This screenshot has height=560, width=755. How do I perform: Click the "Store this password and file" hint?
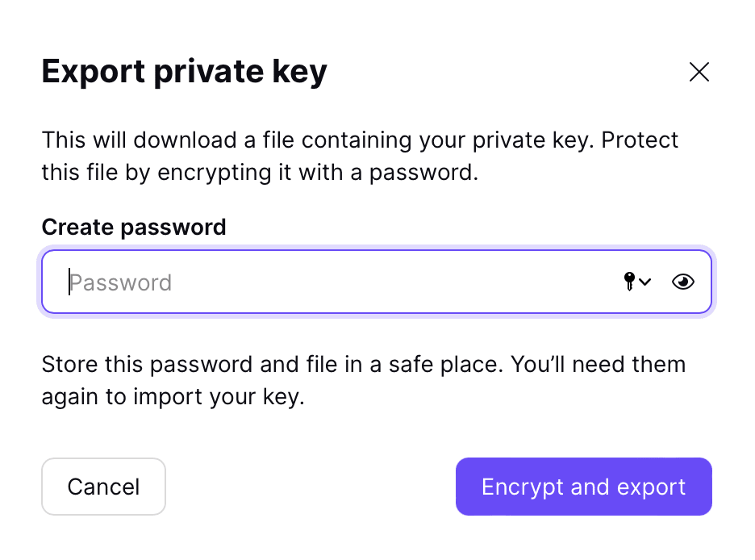tap(363, 364)
